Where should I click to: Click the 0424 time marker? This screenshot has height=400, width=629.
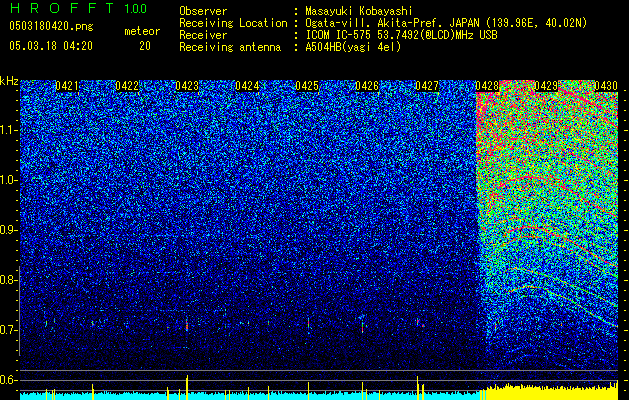(x=247, y=86)
